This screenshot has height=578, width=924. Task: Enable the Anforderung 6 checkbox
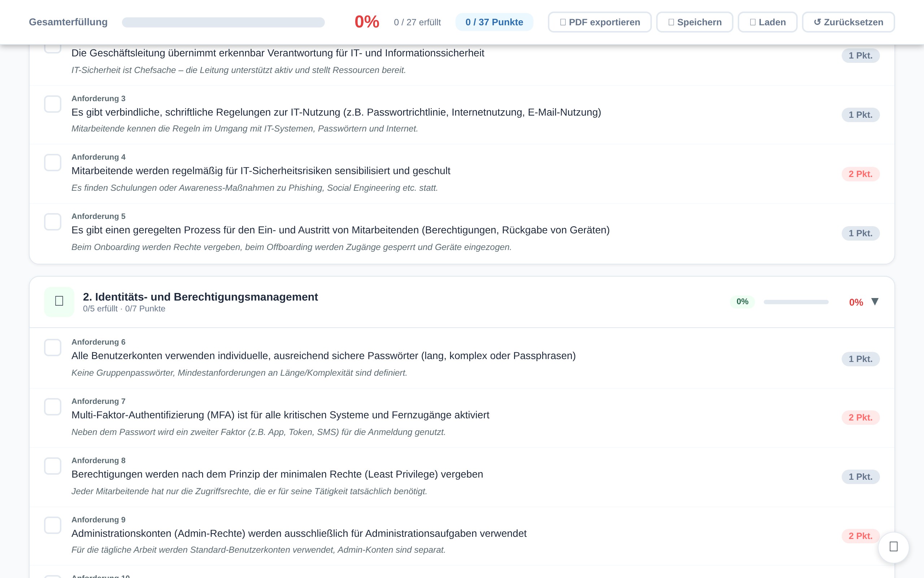click(53, 348)
